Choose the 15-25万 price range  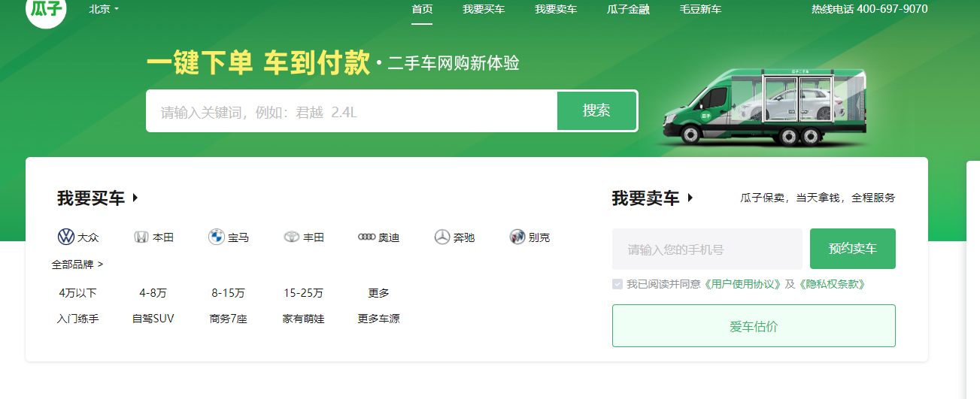coord(303,293)
